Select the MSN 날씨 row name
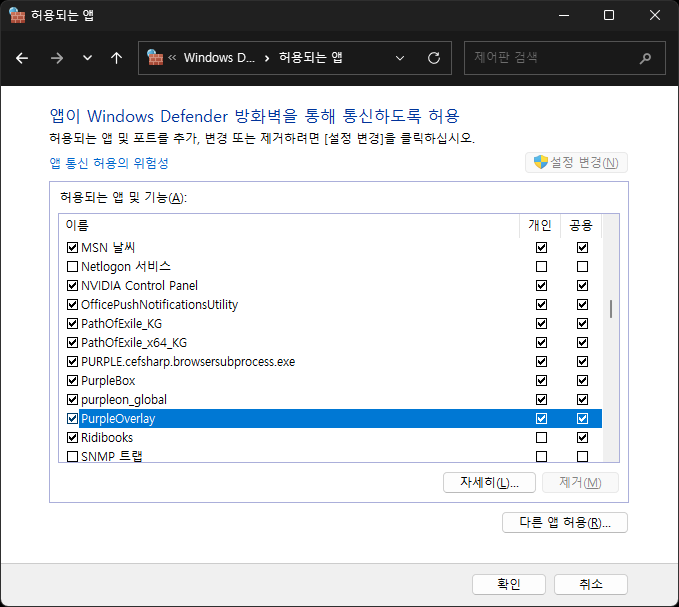This screenshot has width=679, height=607. coord(108,248)
